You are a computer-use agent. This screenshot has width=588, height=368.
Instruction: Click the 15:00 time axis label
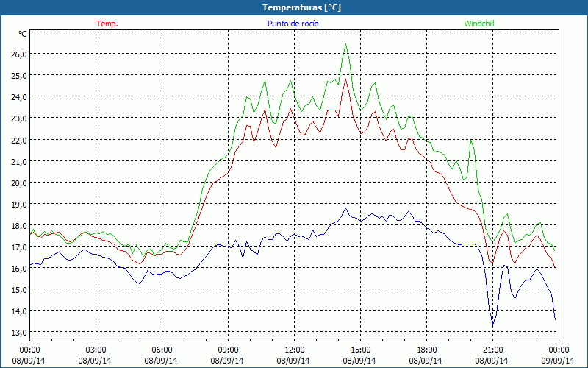(x=360, y=350)
